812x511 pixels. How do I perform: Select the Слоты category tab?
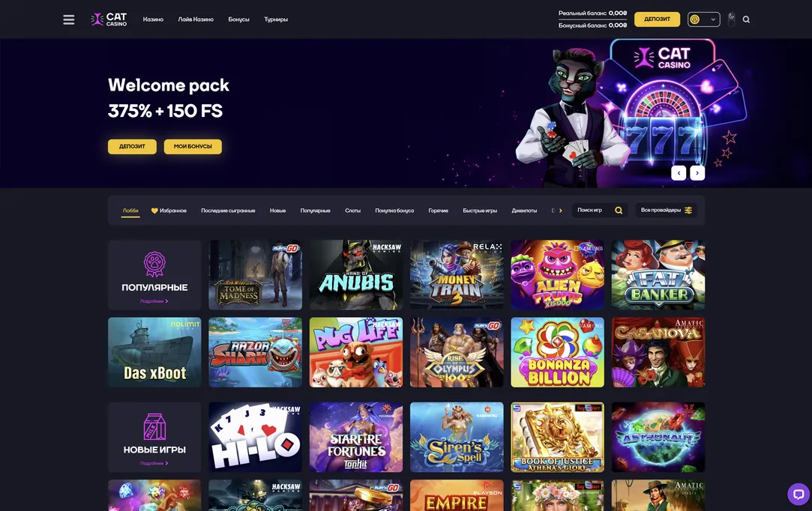[352, 211]
